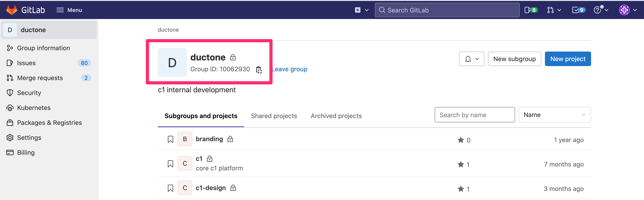This screenshot has height=200, width=644.
Task: Open the main Menu
Action: (x=69, y=10)
